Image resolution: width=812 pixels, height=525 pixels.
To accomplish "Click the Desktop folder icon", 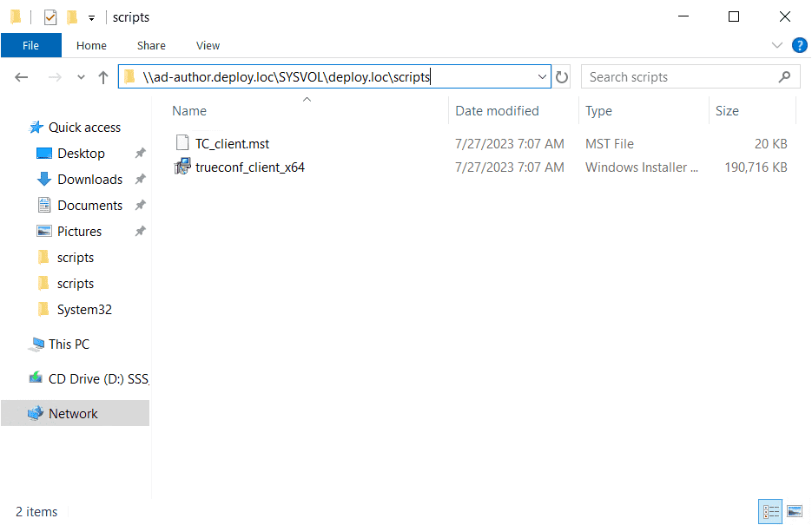I will [x=44, y=153].
